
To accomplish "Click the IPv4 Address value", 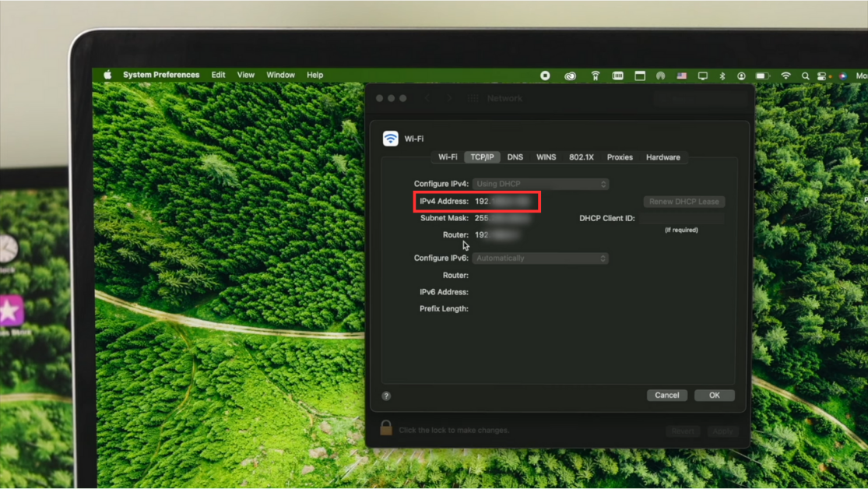I will pos(503,202).
